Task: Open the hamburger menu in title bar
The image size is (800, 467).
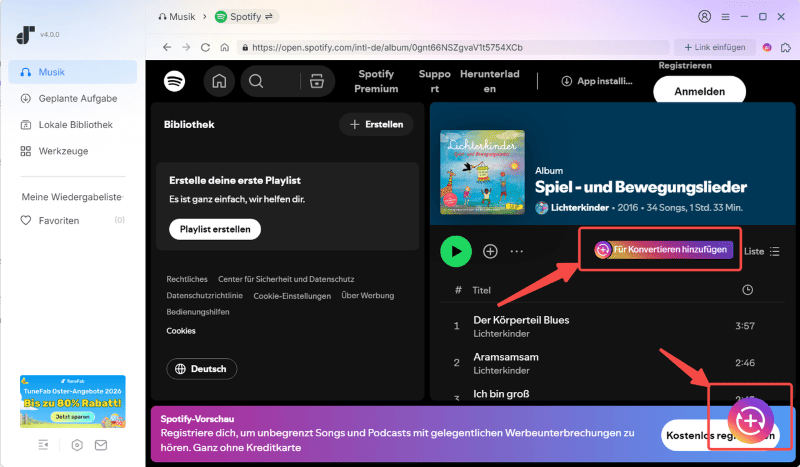Action: [725, 17]
